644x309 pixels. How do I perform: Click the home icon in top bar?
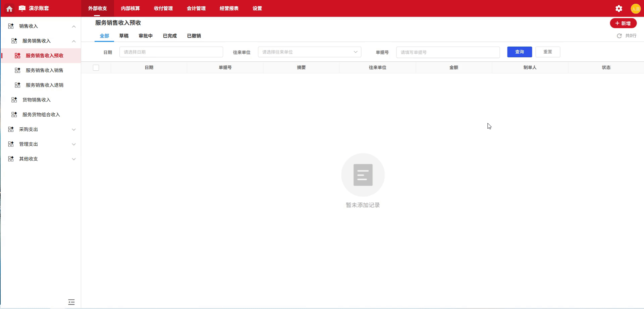(9, 8)
